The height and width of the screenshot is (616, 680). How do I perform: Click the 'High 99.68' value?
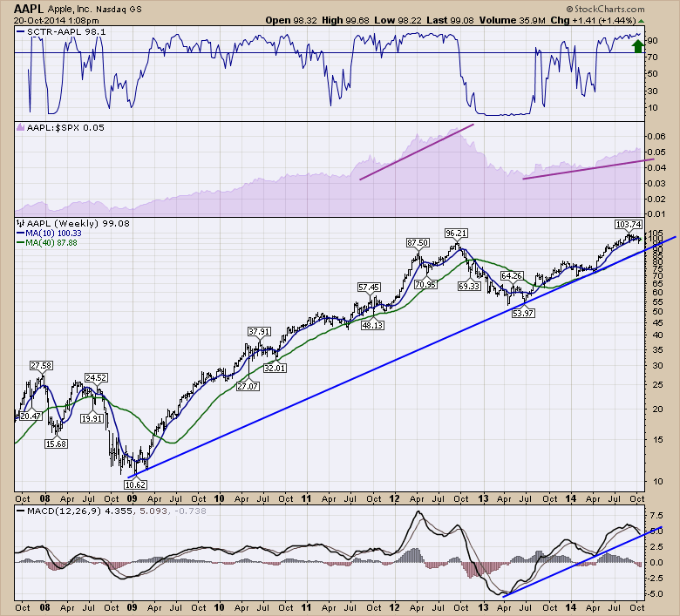pos(345,20)
